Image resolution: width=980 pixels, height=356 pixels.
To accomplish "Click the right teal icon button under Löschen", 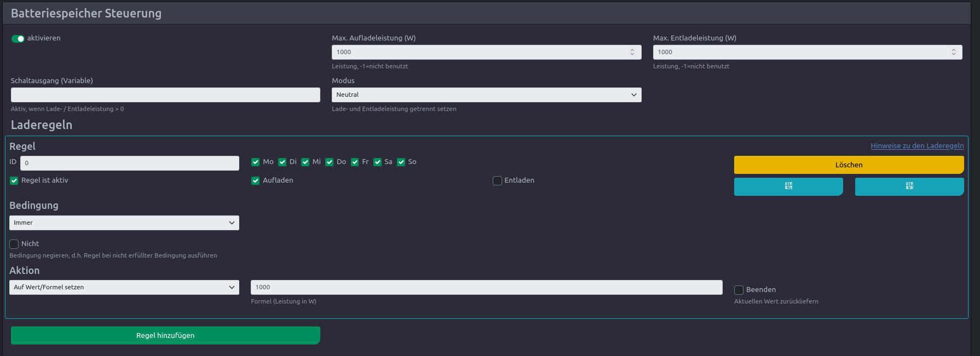I will 909,186.
